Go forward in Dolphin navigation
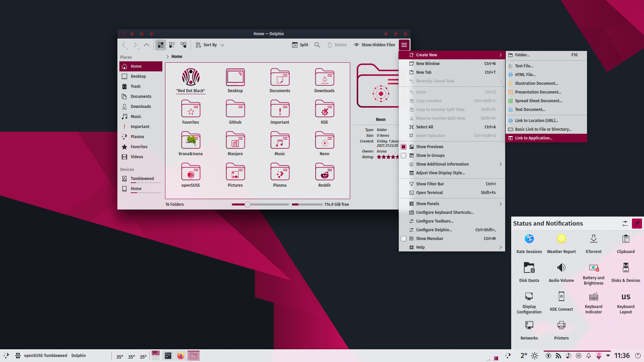644x362 pixels. 135,45
